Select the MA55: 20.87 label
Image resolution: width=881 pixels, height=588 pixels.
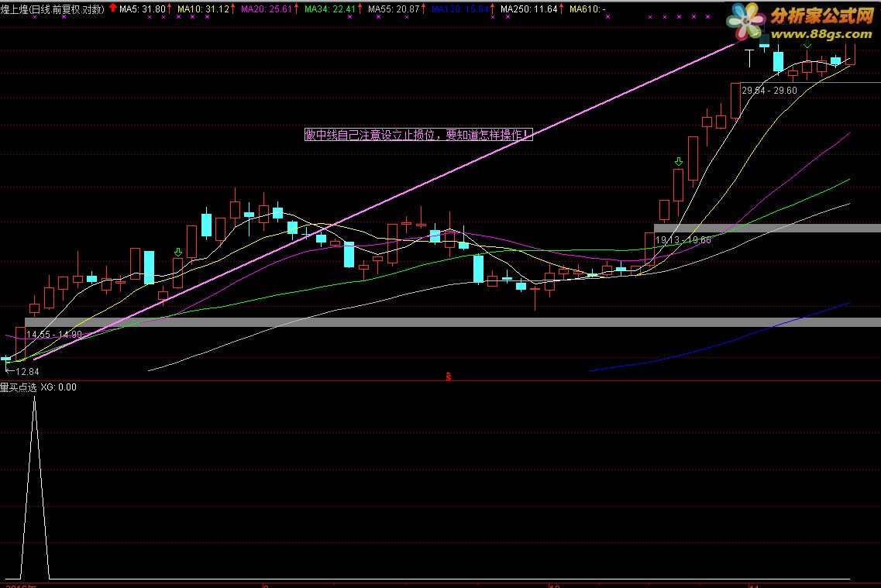(x=394, y=9)
